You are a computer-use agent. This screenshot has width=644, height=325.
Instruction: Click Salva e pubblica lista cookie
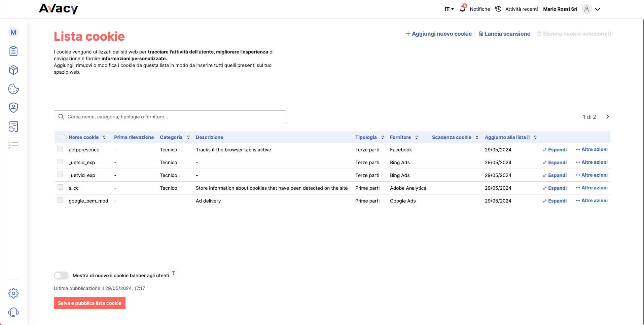click(x=89, y=303)
